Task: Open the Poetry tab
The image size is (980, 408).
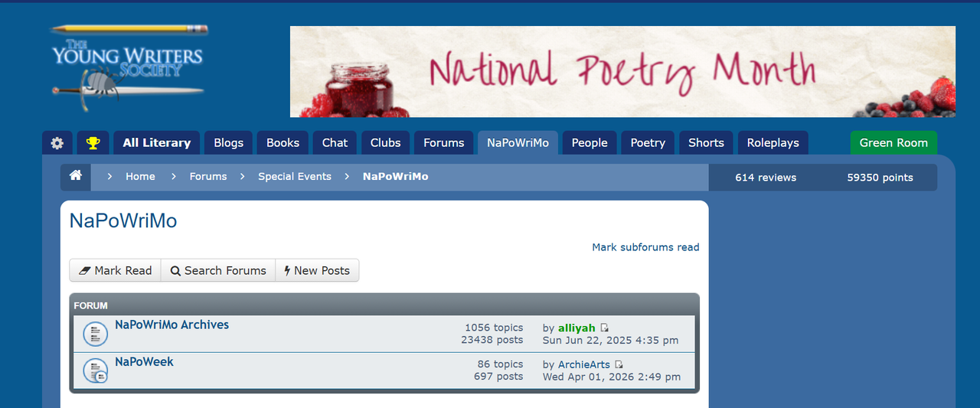Action: pos(648,142)
